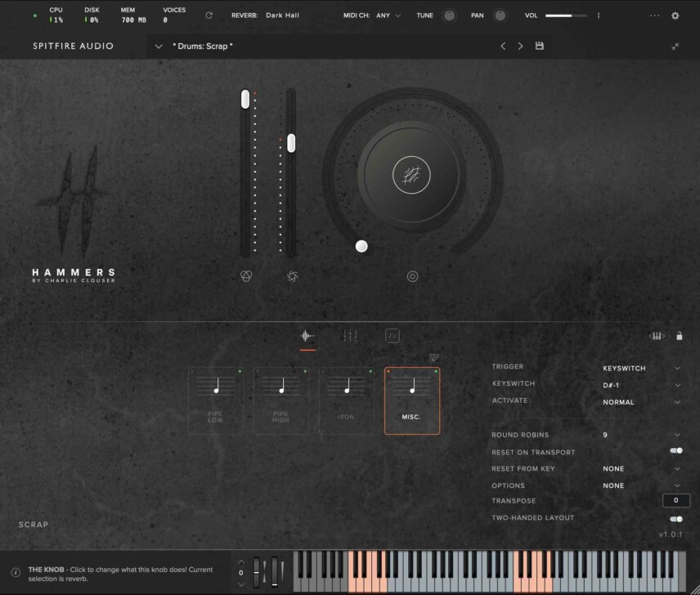Toggle the Reset On Transport switch
The height and width of the screenshot is (595, 700).
676,451
